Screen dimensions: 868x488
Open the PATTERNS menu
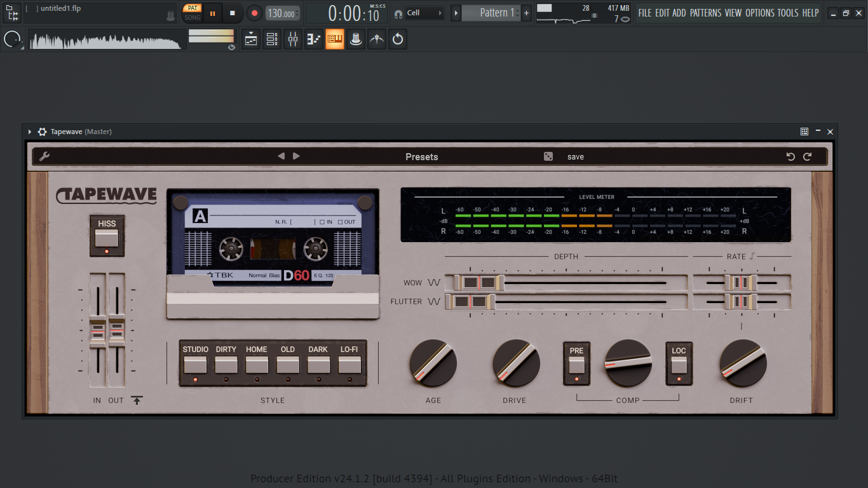(706, 13)
